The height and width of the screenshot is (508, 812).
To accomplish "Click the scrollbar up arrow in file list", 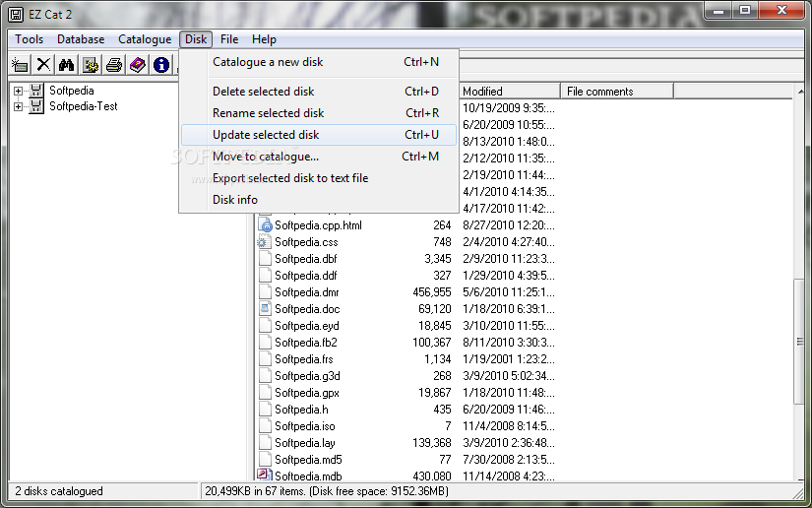I will coord(800,92).
